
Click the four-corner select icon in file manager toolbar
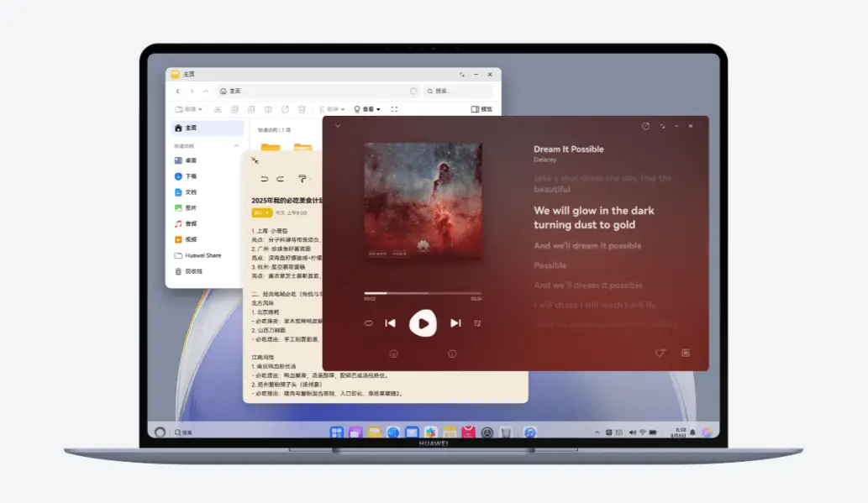[x=394, y=109]
